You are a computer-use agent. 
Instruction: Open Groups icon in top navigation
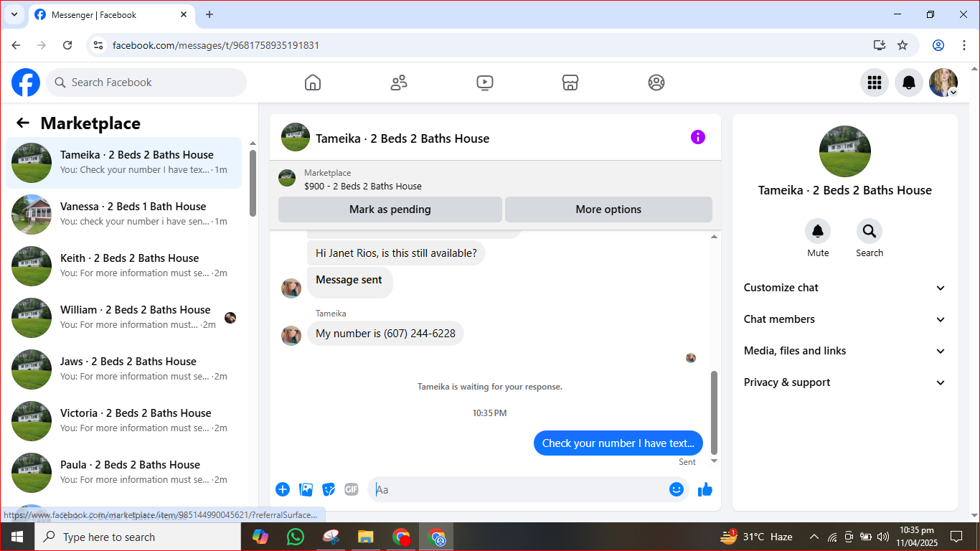pos(656,83)
